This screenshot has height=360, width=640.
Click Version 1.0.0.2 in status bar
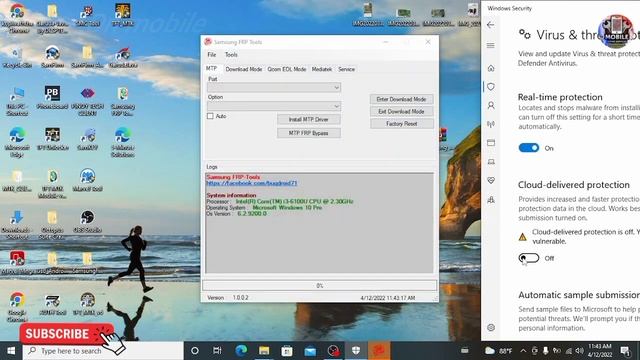click(x=228, y=298)
